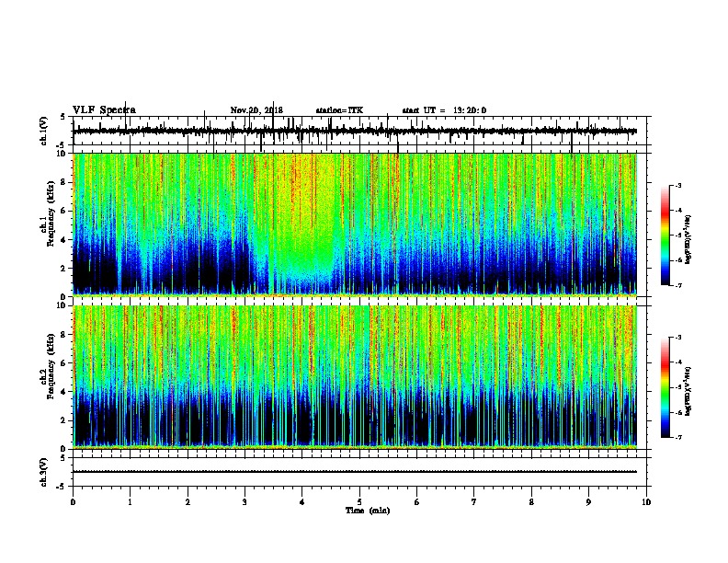Screen dimensions: 728x563
Task: Click the '2' kHz tick on ch.1 axis
Action: pyautogui.click(x=63, y=268)
